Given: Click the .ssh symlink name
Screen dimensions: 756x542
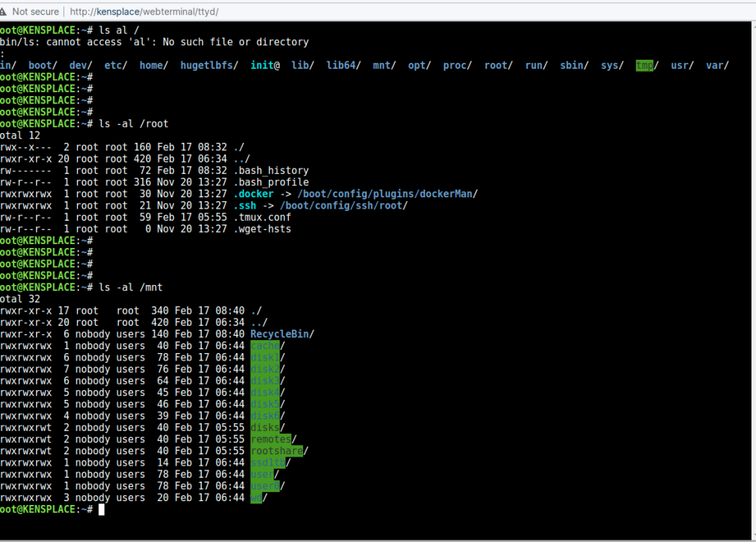Looking at the screenshot, I should pos(245,206).
